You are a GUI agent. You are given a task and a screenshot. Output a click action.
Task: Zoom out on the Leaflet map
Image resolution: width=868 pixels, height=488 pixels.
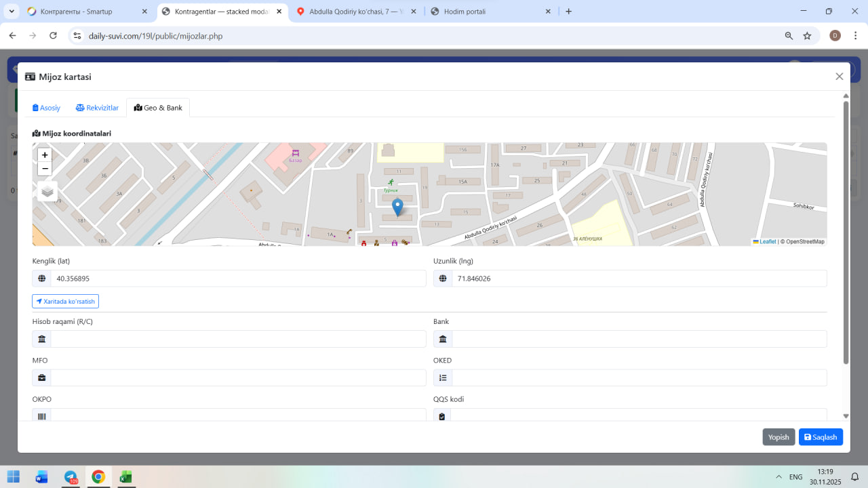45,169
